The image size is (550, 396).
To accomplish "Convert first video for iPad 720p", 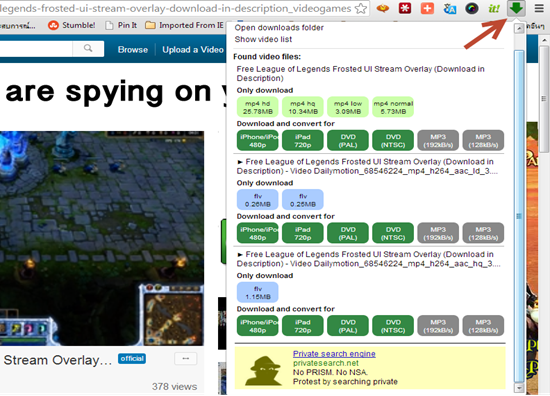I will click(303, 141).
